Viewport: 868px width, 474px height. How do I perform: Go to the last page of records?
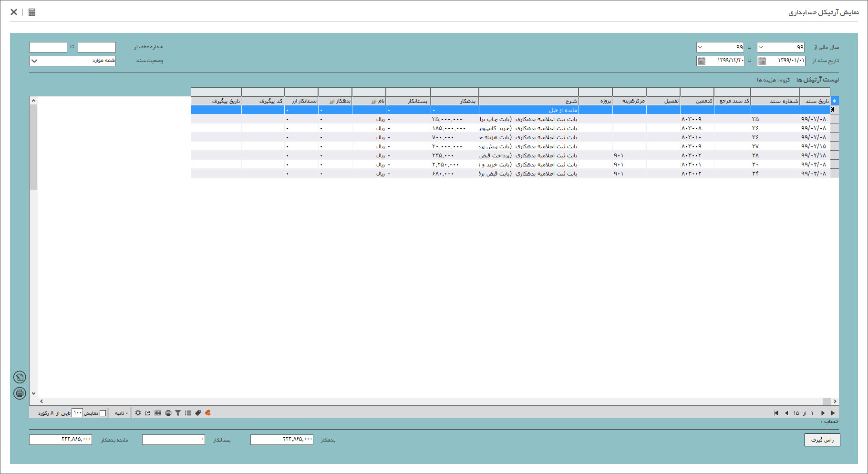833,413
